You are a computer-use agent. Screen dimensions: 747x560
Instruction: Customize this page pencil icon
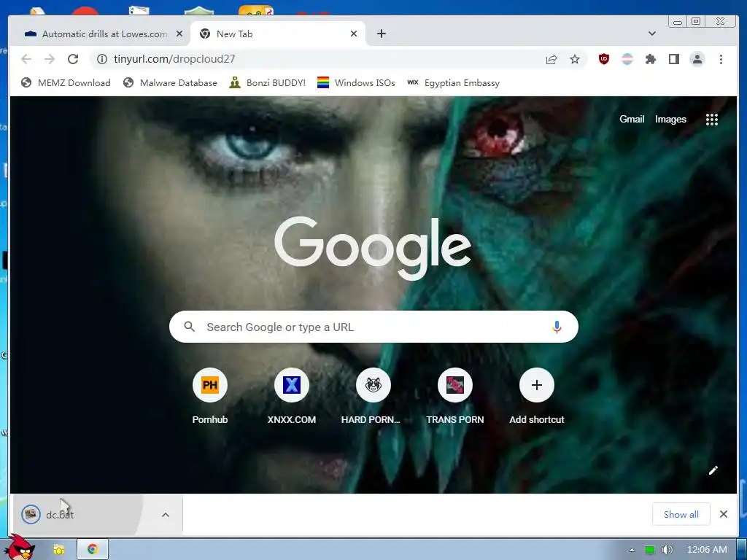tap(713, 470)
